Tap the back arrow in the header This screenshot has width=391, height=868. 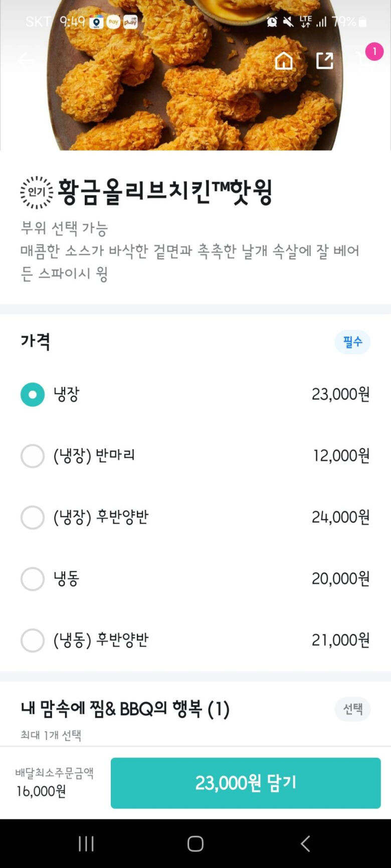tap(25, 61)
